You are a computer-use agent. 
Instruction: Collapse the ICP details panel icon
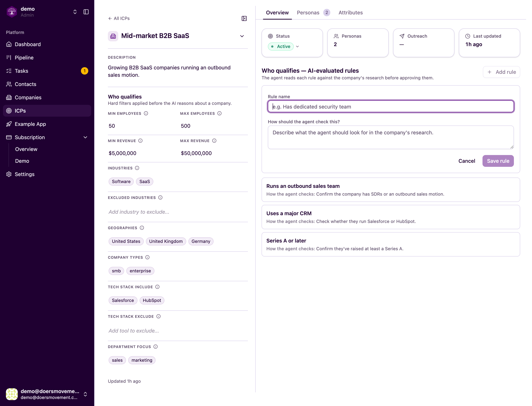244,19
